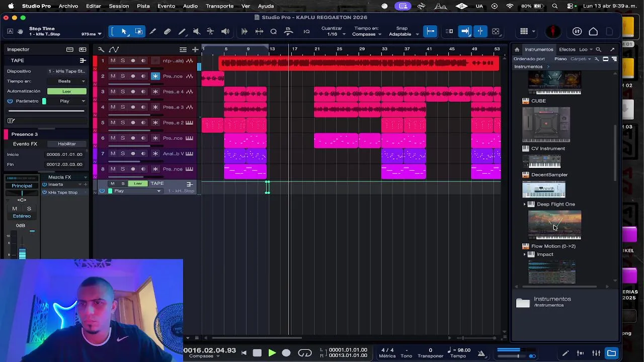Select the CUBE instrument thumbnail
Screen dimensions: 644x362
[546, 124]
